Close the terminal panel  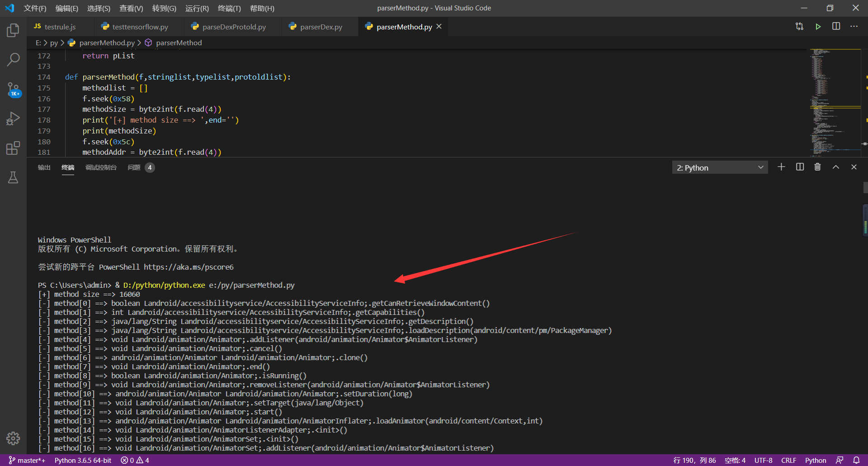(x=854, y=167)
